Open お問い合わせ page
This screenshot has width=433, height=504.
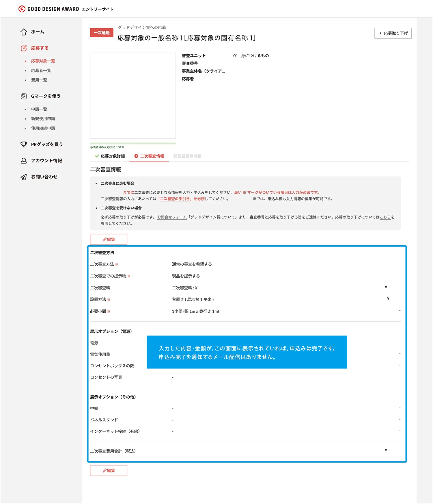pos(44,177)
